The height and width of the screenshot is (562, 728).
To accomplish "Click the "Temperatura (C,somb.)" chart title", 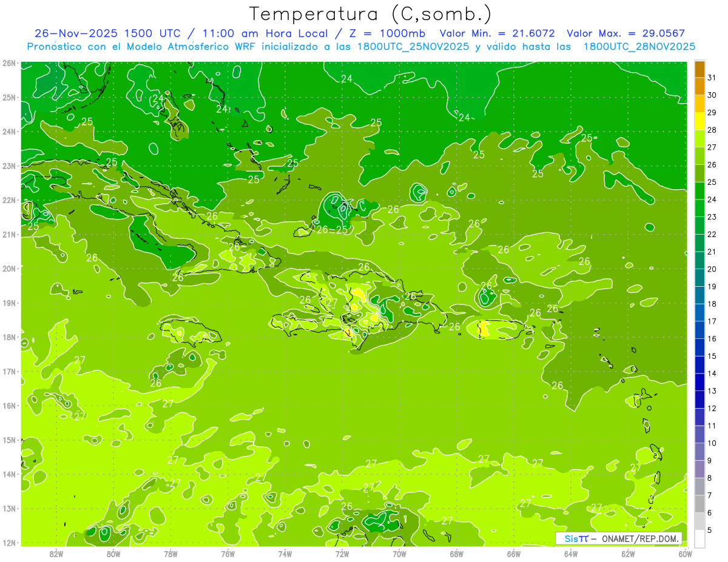I will tap(371, 14).
